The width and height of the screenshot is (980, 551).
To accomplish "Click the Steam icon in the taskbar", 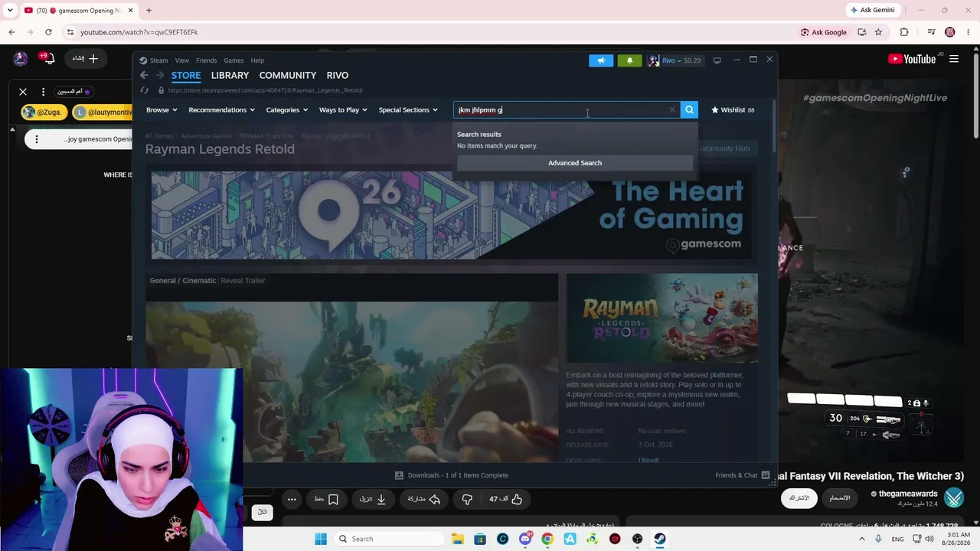I will tap(659, 539).
